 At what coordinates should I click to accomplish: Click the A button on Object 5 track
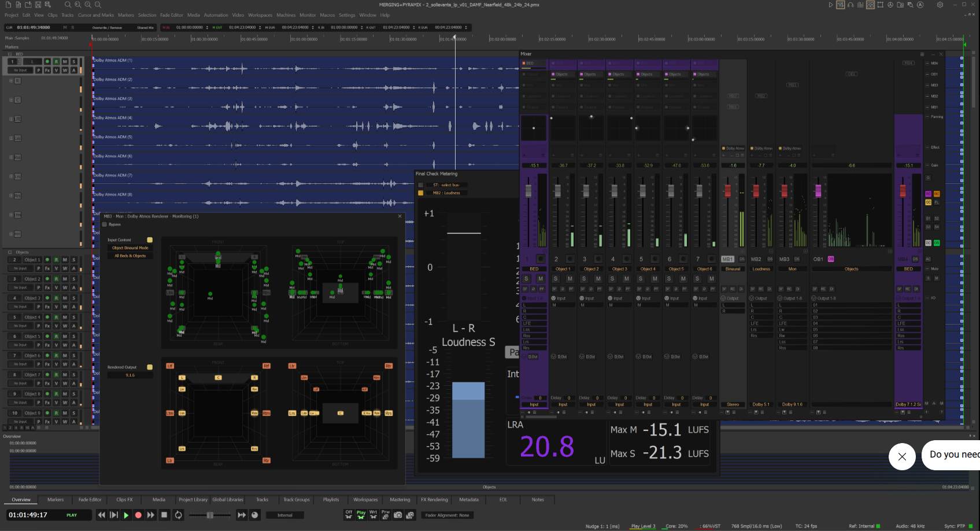pyautogui.click(x=73, y=345)
